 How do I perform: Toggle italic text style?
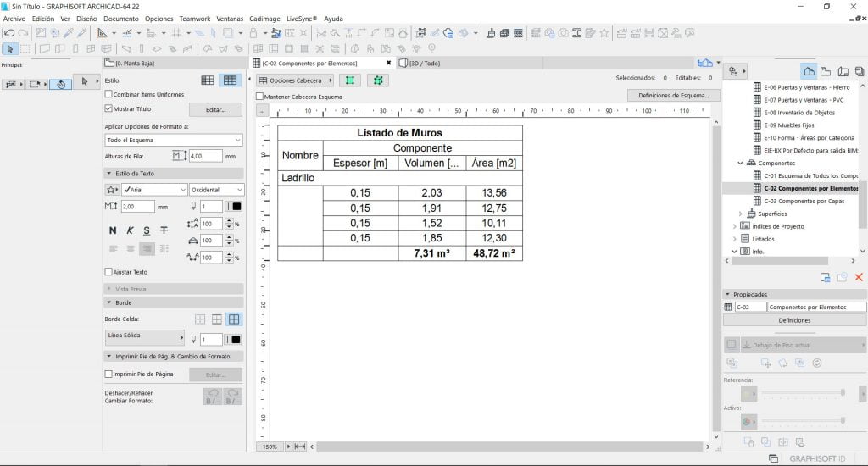(130, 230)
